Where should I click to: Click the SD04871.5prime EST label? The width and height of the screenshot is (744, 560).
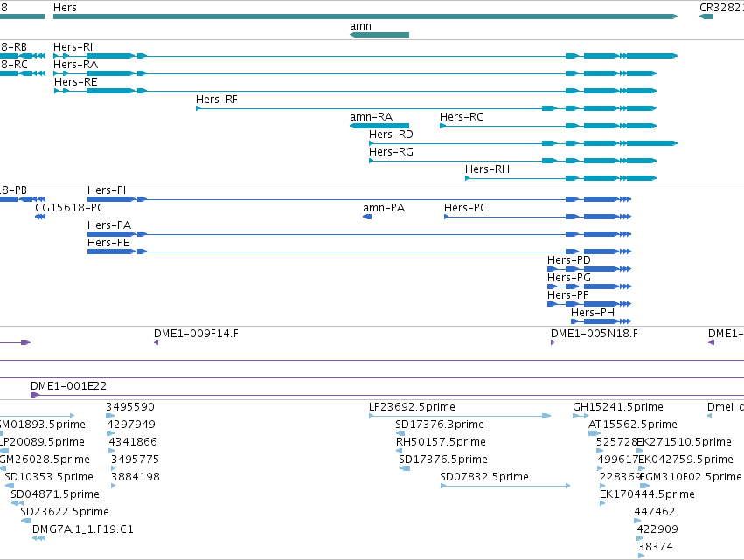(55, 494)
